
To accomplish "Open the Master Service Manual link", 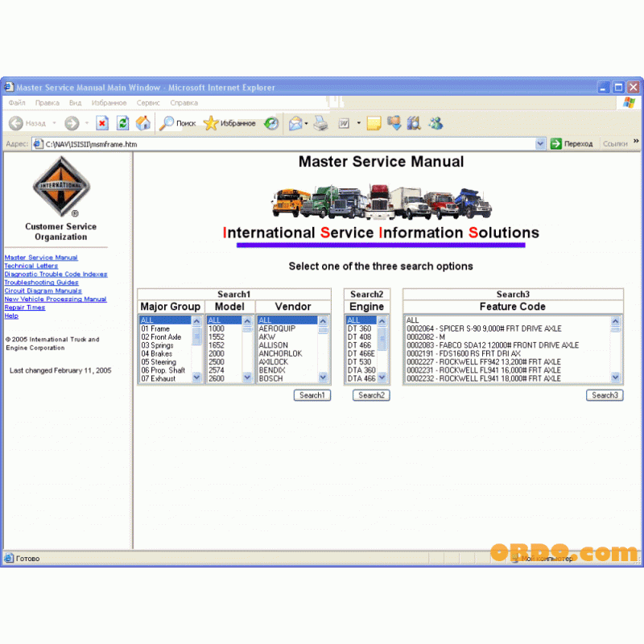I will [41, 258].
